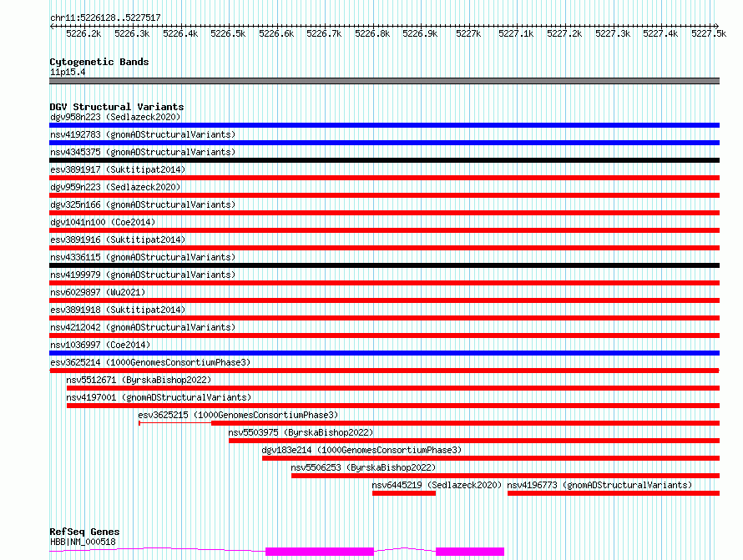Select the esv3625215 (1000GenomesConsortiumPhase3) label

[x=238, y=415]
